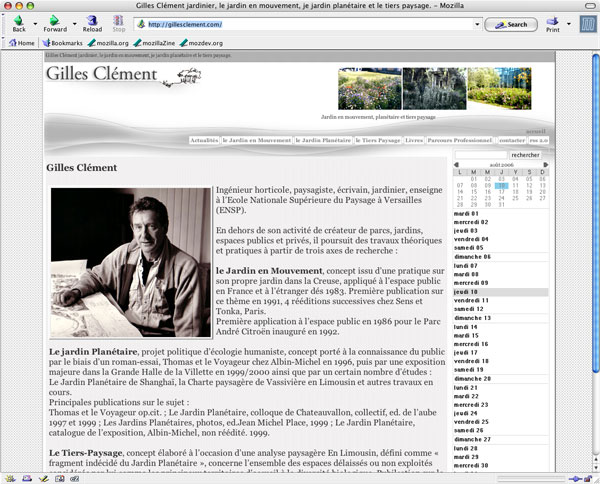Screen dimensions: 600x484
Task: Expand the URL bar history dropdown
Action: [x=477, y=24]
